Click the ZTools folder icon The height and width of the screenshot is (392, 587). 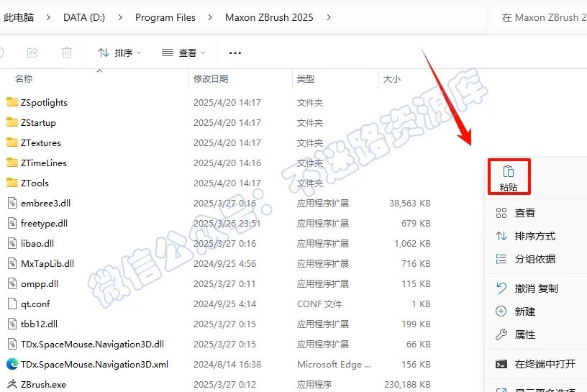pyautogui.click(x=12, y=183)
